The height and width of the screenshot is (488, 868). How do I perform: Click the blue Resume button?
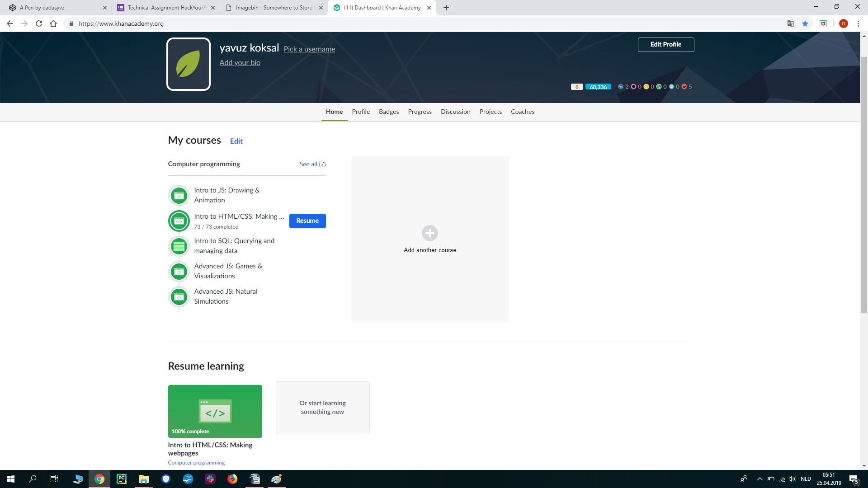pos(307,221)
